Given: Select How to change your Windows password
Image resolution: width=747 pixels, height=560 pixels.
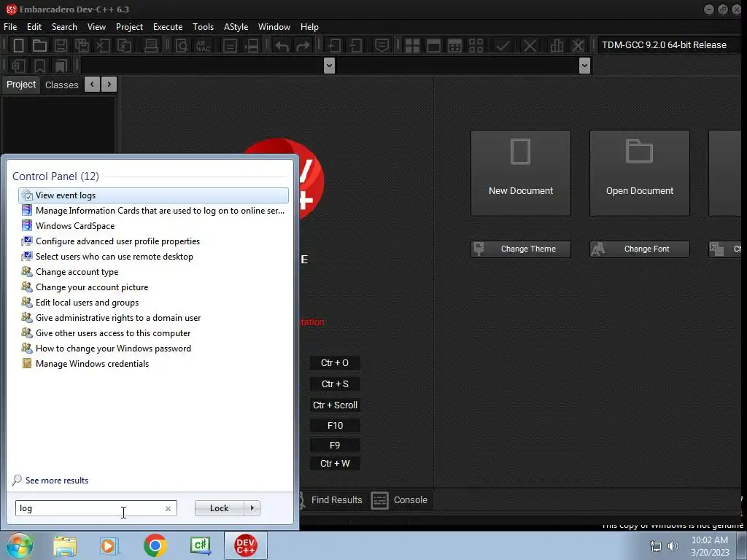Looking at the screenshot, I should (x=153, y=349).
